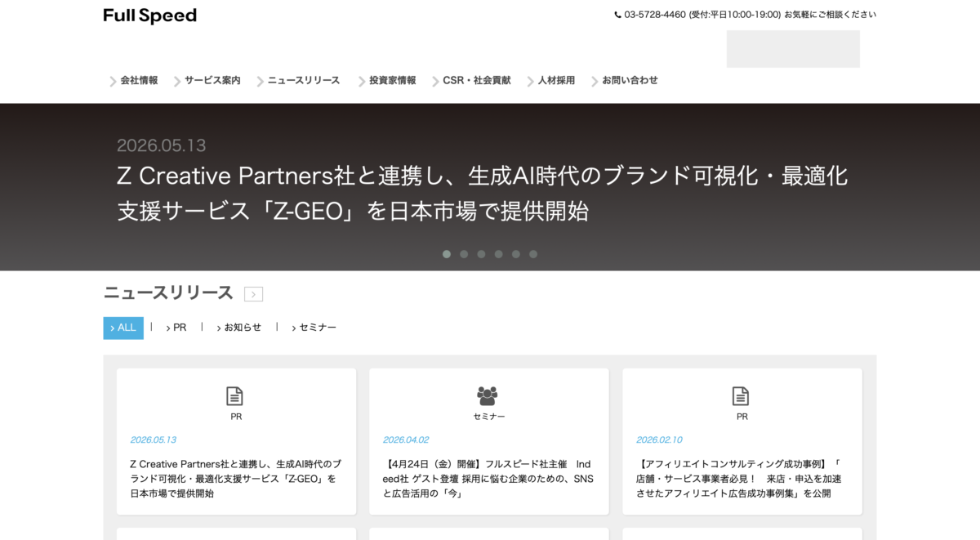Click the 2026.05.13 date on the first card

pos(154,440)
